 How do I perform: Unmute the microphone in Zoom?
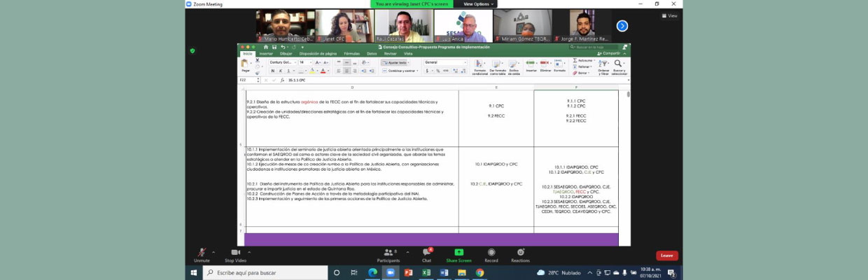tap(202, 253)
